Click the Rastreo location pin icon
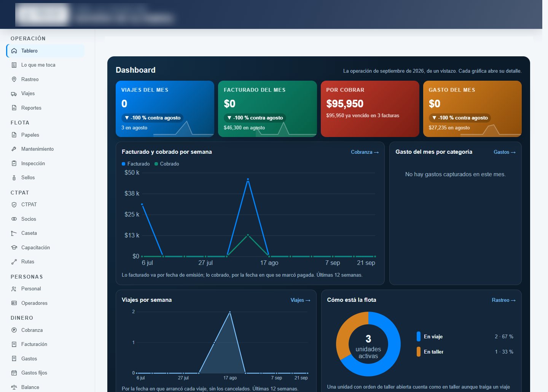The height and width of the screenshot is (392, 548). pyautogui.click(x=14, y=79)
